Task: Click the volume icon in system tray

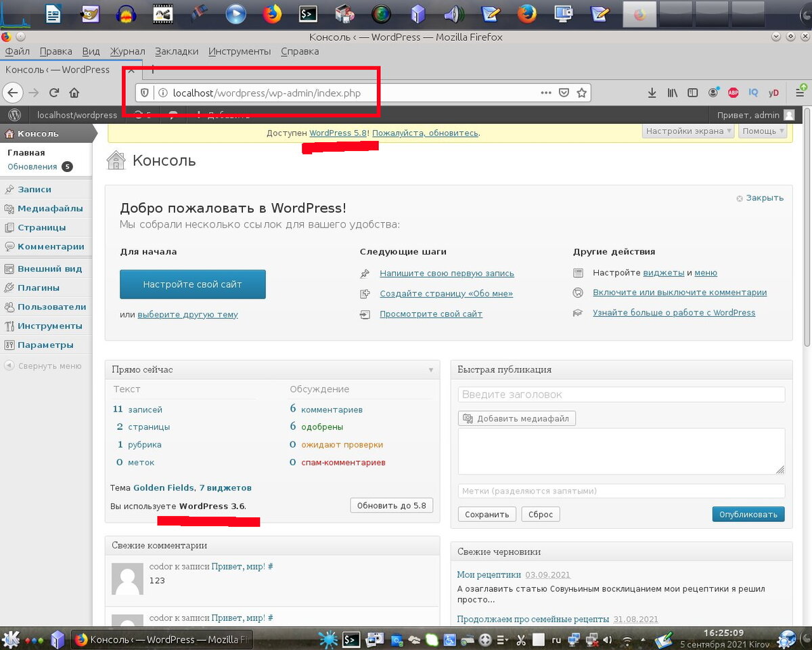Action: click(x=607, y=639)
